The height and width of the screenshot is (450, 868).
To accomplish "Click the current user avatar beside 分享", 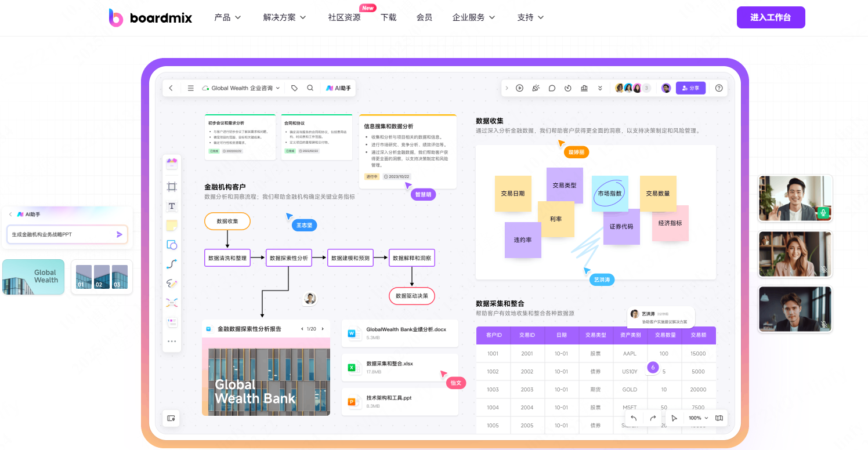I will tap(666, 88).
